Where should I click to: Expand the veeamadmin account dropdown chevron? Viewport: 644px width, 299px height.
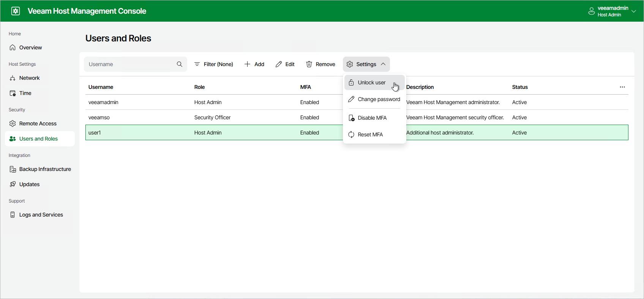click(x=634, y=11)
